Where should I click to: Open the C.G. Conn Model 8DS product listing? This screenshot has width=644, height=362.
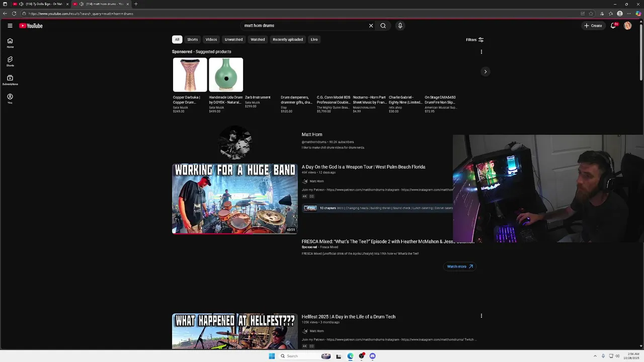coord(334,104)
